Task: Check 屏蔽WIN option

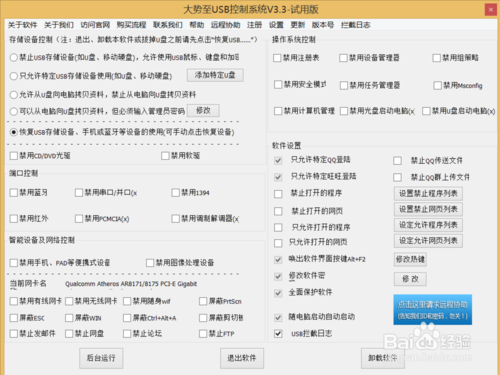Action: pos(69,318)
